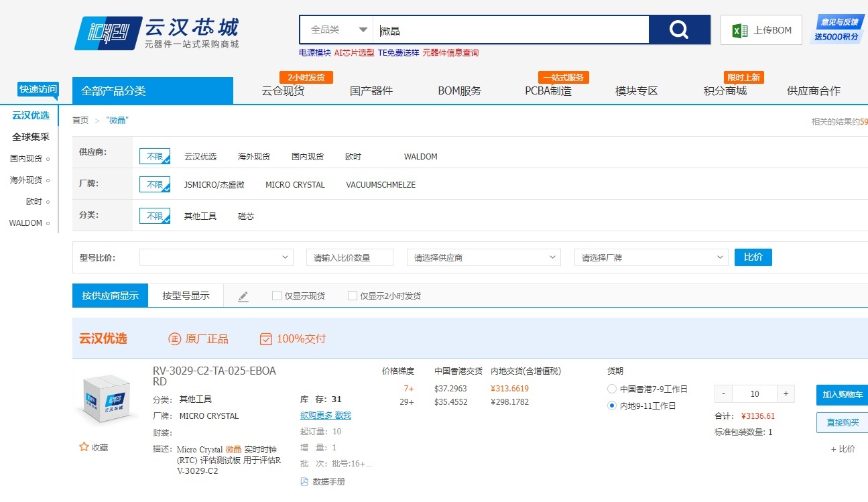868x502 pixels.
Task: Select 云汉优选 in the sidebar
Action: [31, 115]
